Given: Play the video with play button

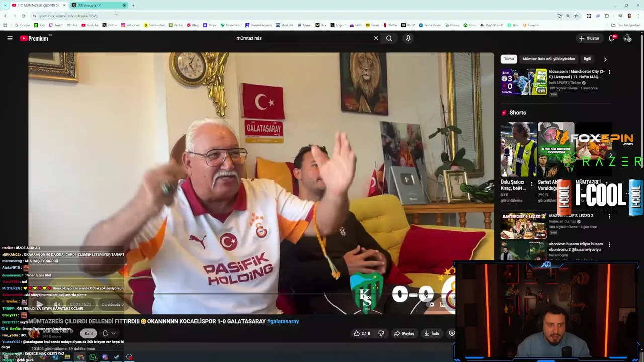Looking at the screenshot, I should (39, 304).
